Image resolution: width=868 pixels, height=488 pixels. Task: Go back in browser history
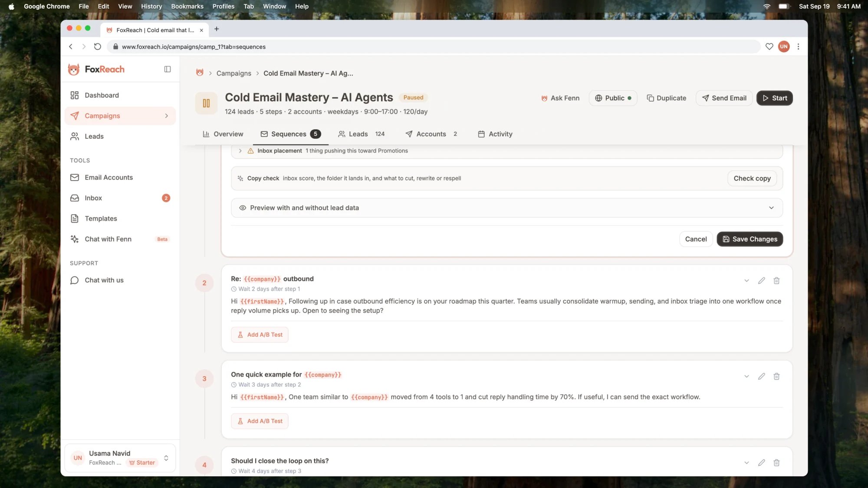(x=71, y=46)
